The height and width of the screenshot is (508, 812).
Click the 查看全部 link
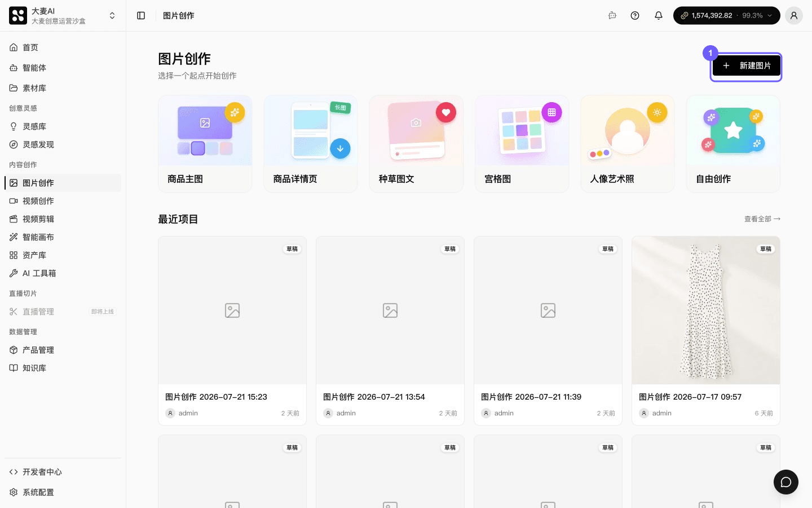[762, 219]
